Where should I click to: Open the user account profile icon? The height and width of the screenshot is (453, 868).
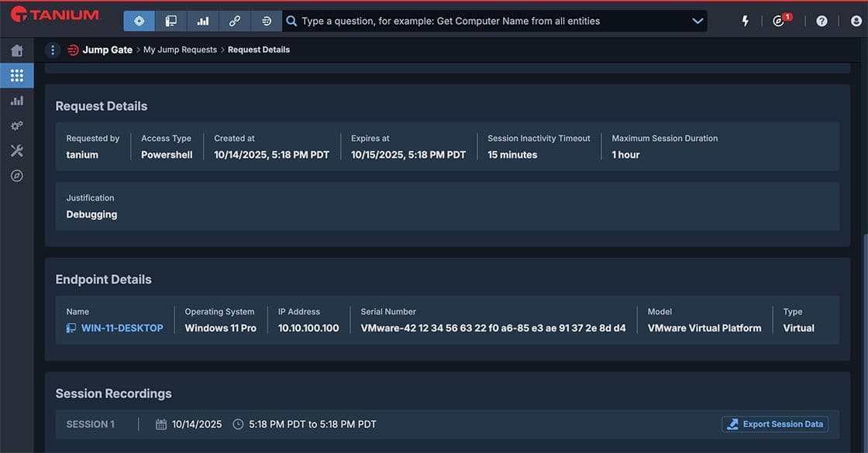[856, 21]
